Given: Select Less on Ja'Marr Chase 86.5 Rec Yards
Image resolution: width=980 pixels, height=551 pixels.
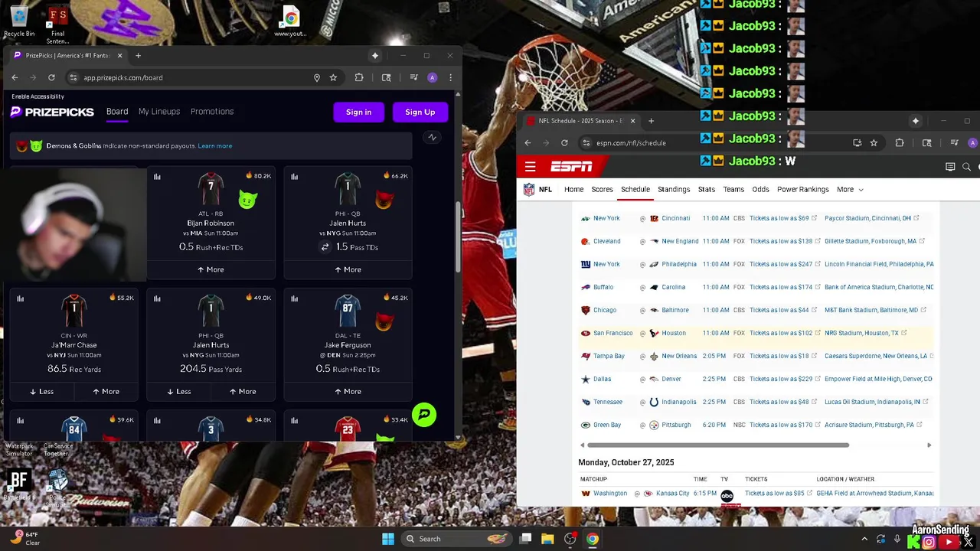Looking at the screenshot, I should click(42, 391).
